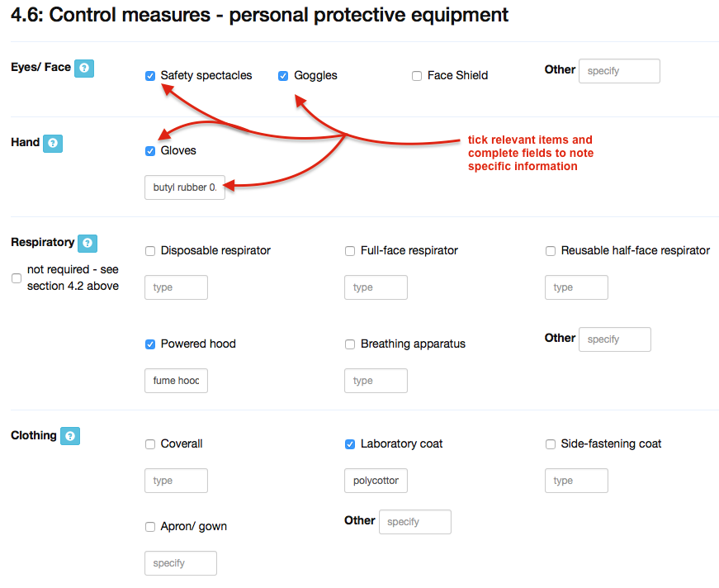The image size is (719, 588).
Task: Toggle the Gloves checkbox
Action: 150,151
